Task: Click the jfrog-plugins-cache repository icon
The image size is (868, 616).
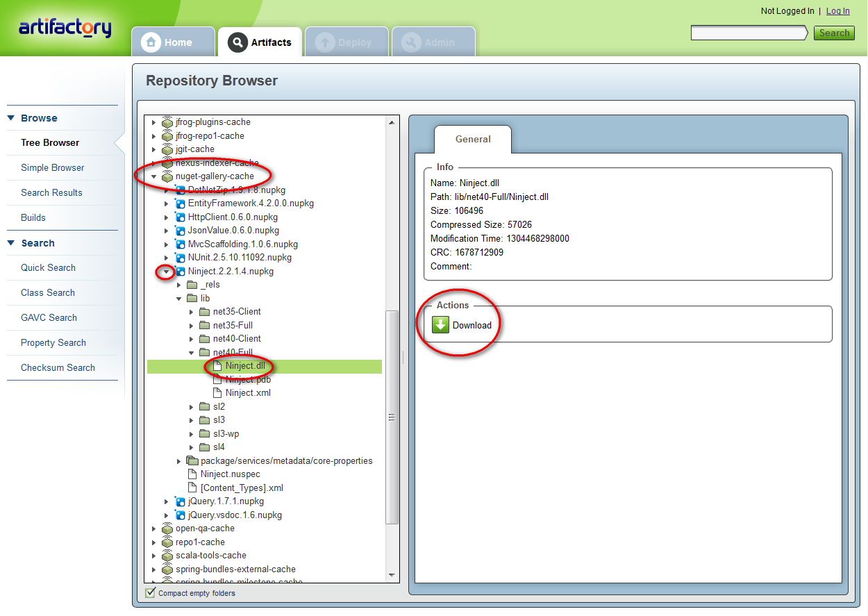Action: [167, 122]
